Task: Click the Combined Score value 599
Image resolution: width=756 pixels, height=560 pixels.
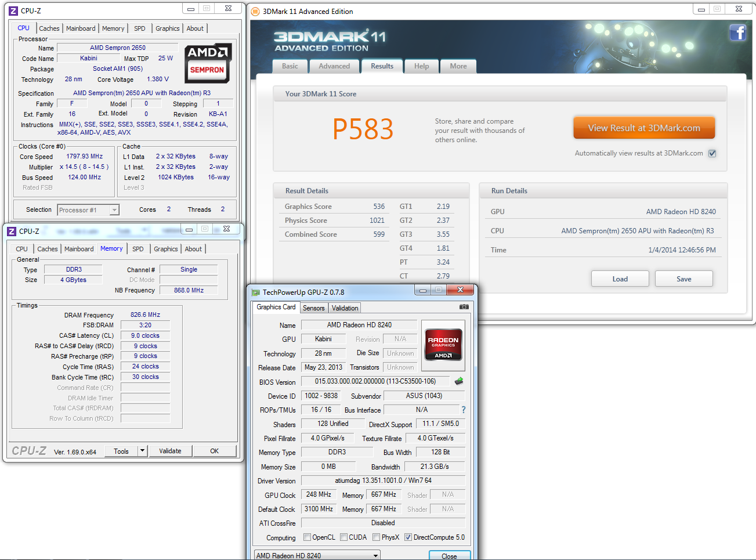Action: (379, 234)
